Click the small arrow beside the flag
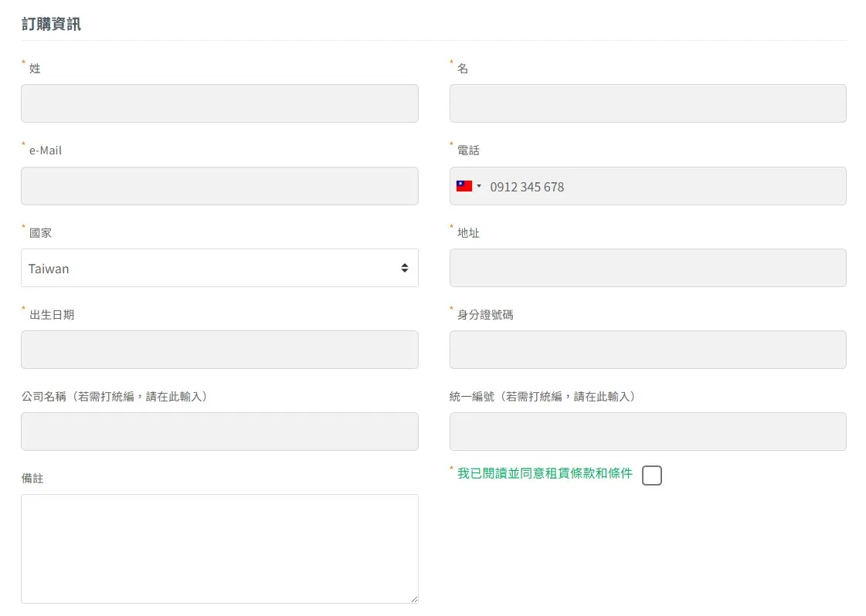The height and width of the screenshot is (616, 866). click(x=479, y=186)
